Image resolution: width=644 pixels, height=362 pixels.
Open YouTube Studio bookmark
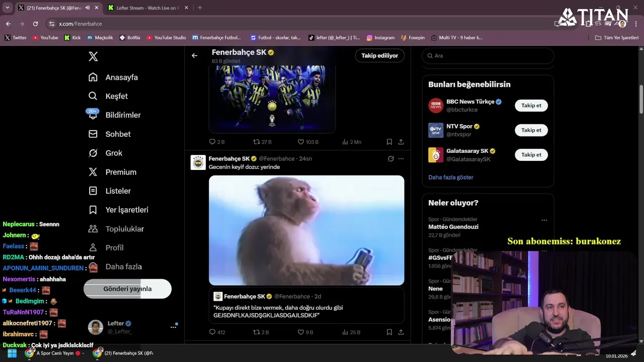166,38
